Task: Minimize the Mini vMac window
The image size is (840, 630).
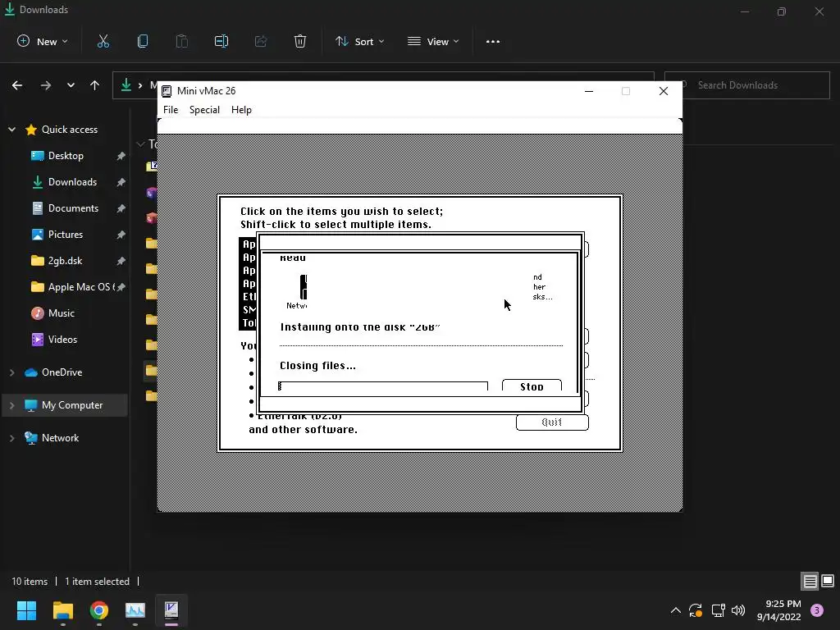Action: click(589, 91)
